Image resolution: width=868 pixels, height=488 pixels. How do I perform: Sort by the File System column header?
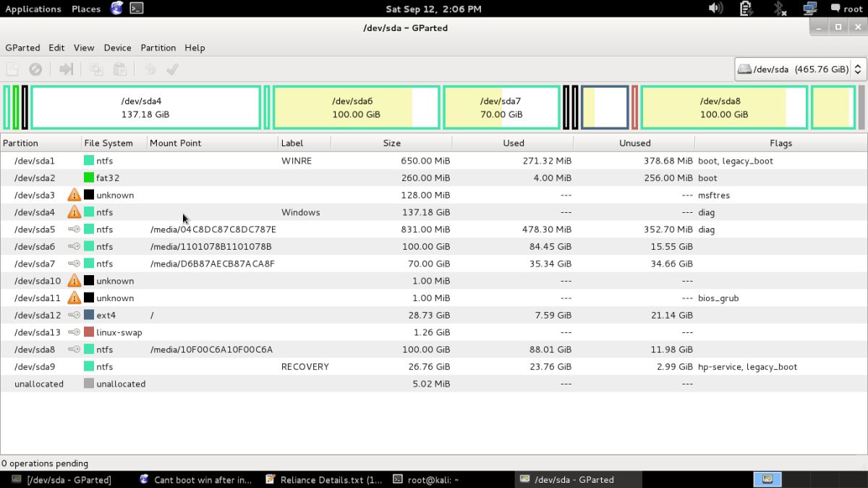(x=114, y=143)
